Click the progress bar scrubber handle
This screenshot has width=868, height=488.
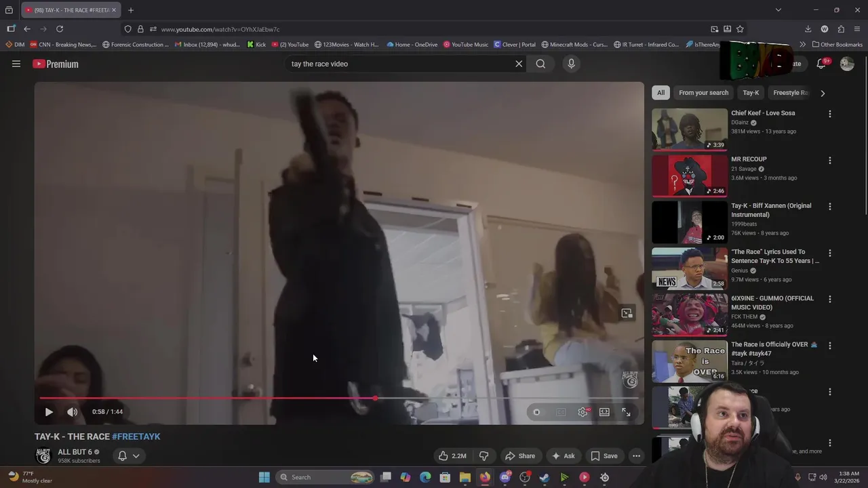coord(375,398)
